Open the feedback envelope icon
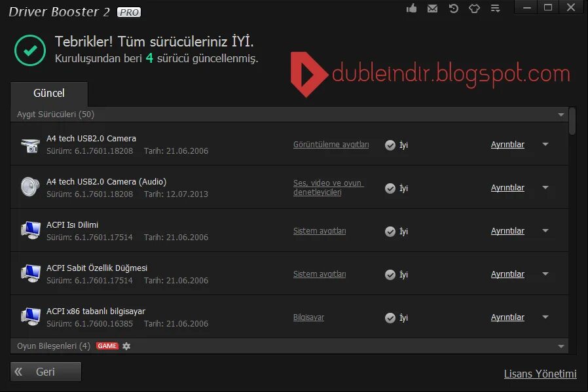 432,9
